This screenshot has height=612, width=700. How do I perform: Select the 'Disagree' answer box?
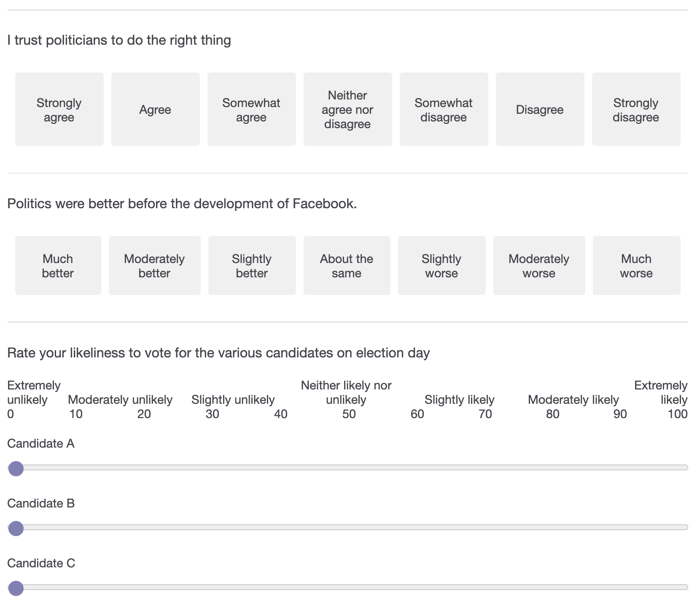click(540, 109)
